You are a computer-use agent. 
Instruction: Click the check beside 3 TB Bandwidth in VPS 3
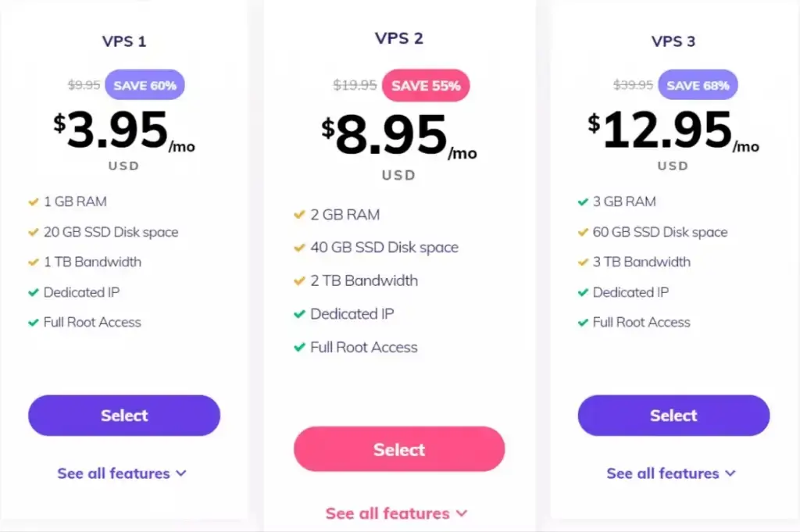pyautogui.click(x=584, y=262)
